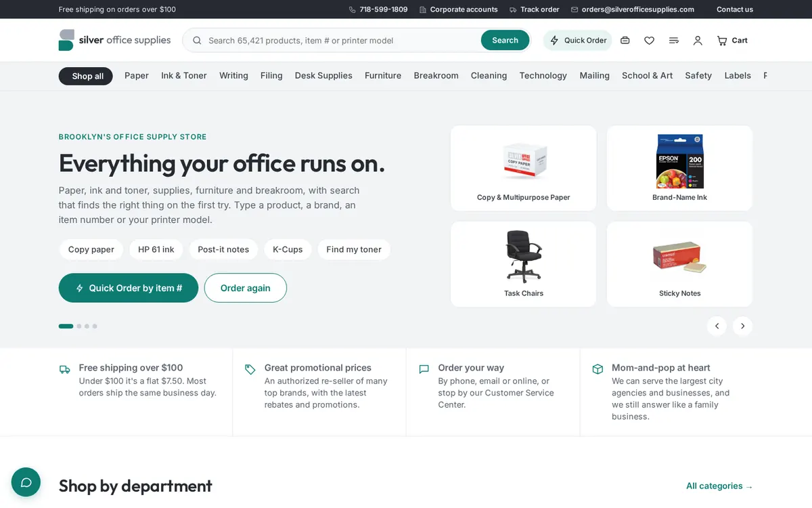Focus the product search field
Image resolution: width=812 pixels, height=508 pixels.
[342, 41]
